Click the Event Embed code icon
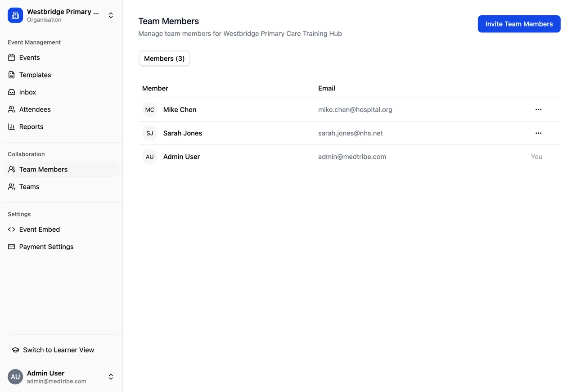The width and height of the screenshot is (576, 392). (x=12, y=230)
